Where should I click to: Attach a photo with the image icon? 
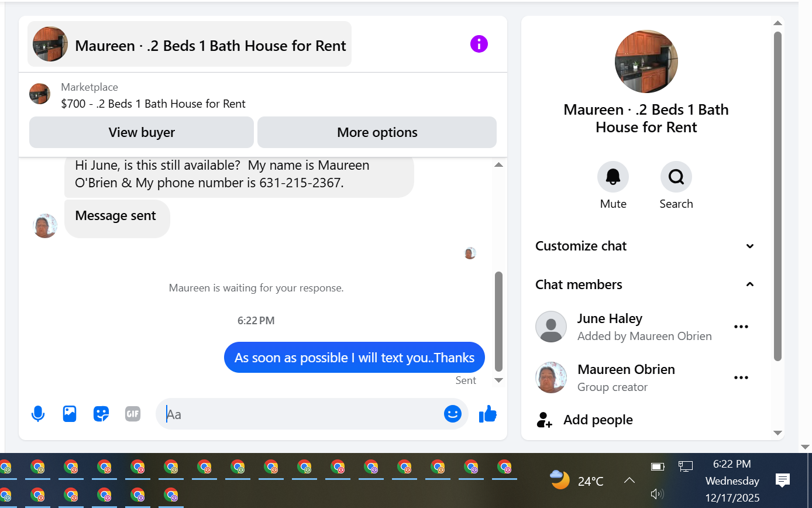point(70,414)
